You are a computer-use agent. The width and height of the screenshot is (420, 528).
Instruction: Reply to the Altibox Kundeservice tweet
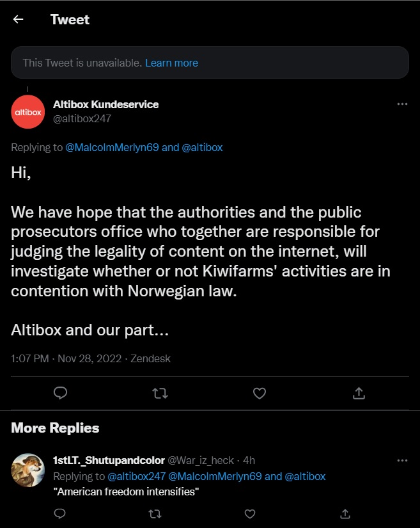click(60, 393)
